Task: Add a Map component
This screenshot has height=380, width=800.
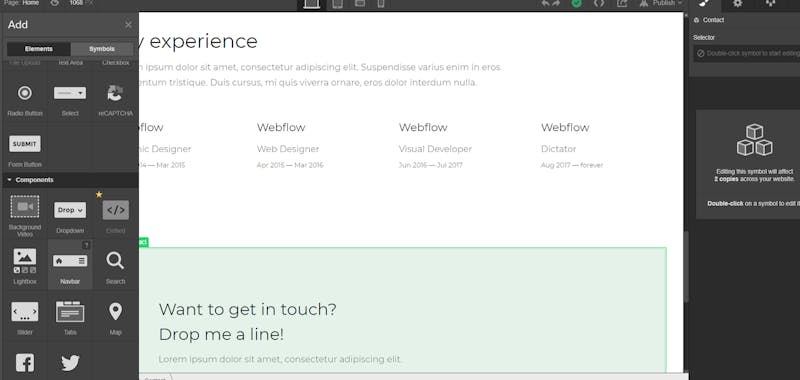Action: (115, 315)
